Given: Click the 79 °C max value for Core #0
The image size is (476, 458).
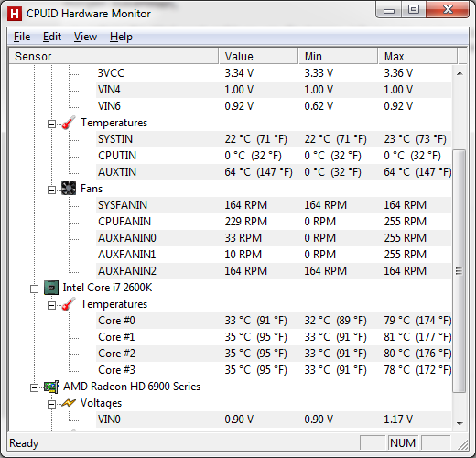Looking at the screenshot, I should [x=417, y=321].
